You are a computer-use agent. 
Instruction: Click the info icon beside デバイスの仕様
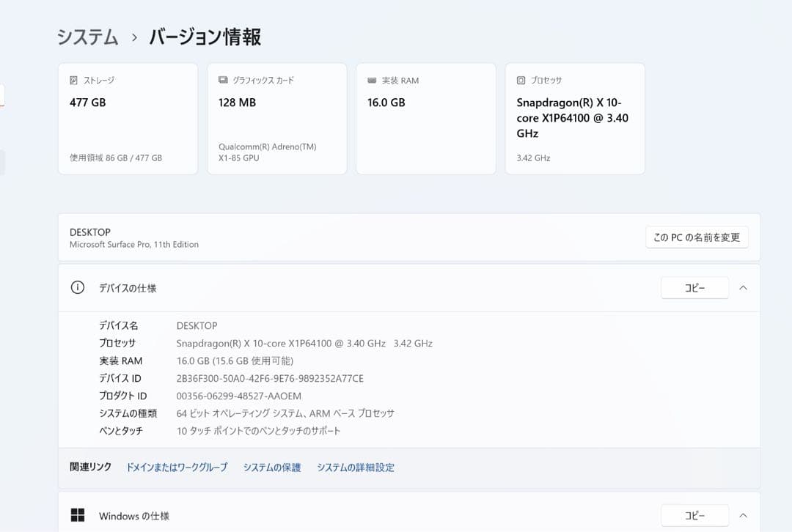[78, 287]
